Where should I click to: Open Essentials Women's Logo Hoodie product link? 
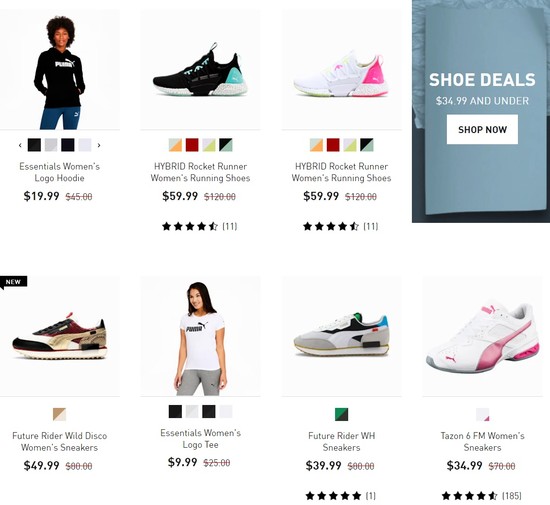pos(60,172)
